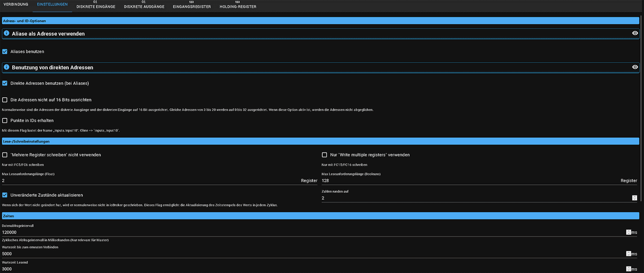
Task: Click the Lese-/Schreibeinstellungen section header
Action: pyautogui.click(x=320, y=141)
